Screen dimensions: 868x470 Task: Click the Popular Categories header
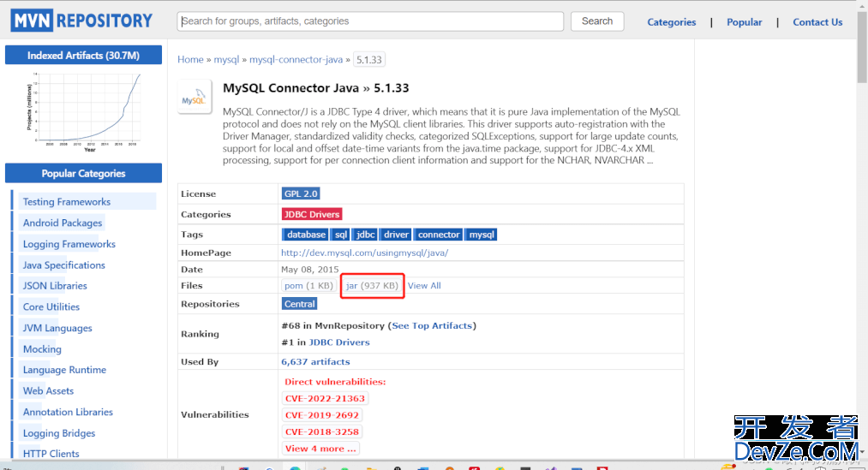point(84,173)
